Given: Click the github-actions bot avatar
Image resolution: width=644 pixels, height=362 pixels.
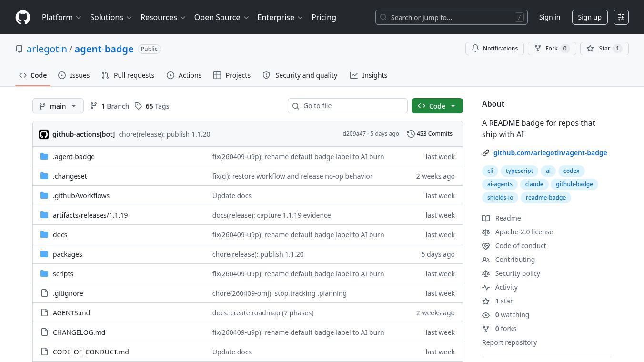Looking at the screenshot, I should [x=44, y=134].
